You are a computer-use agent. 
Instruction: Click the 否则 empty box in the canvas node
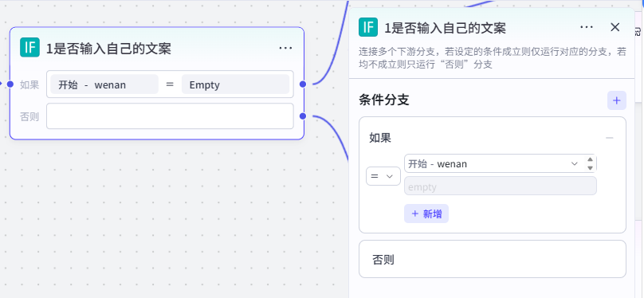170,116
